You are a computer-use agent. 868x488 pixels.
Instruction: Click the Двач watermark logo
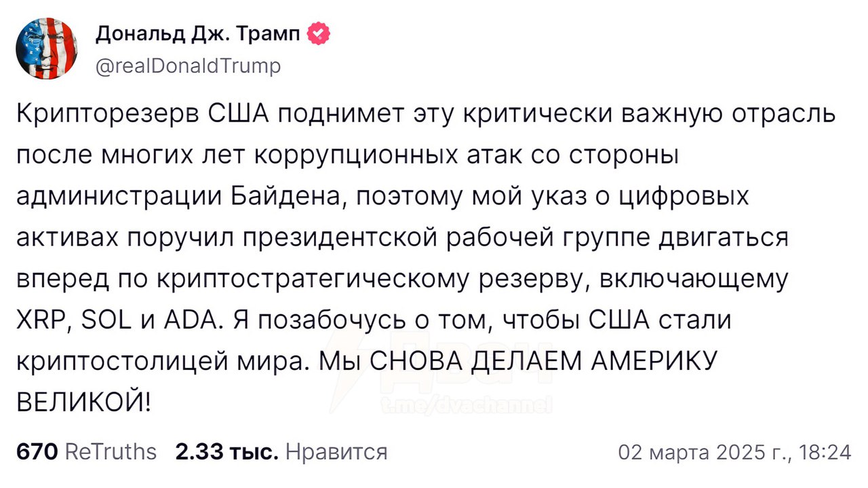point(441,363)
